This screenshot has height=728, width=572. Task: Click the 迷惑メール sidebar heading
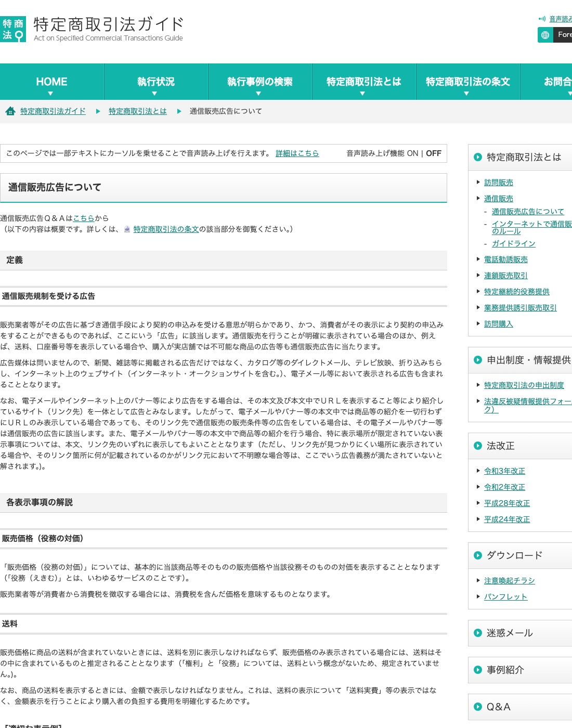[x=510, y=633]
